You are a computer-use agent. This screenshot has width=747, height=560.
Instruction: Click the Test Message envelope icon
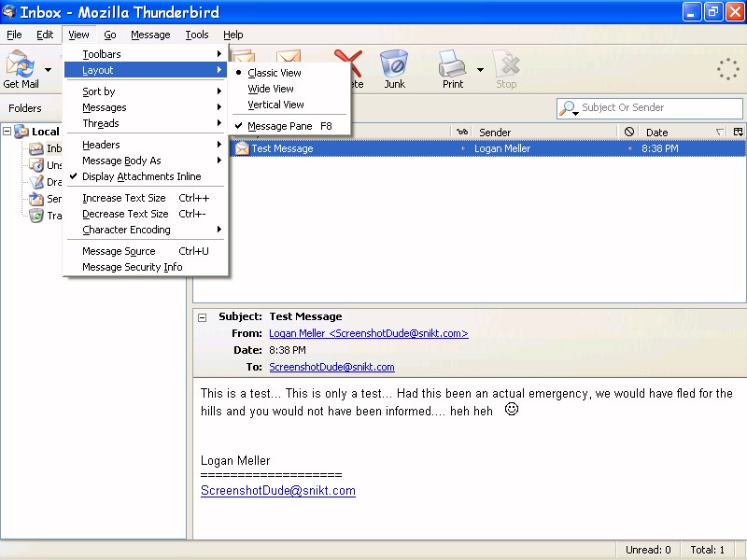[x=242, y=148]
